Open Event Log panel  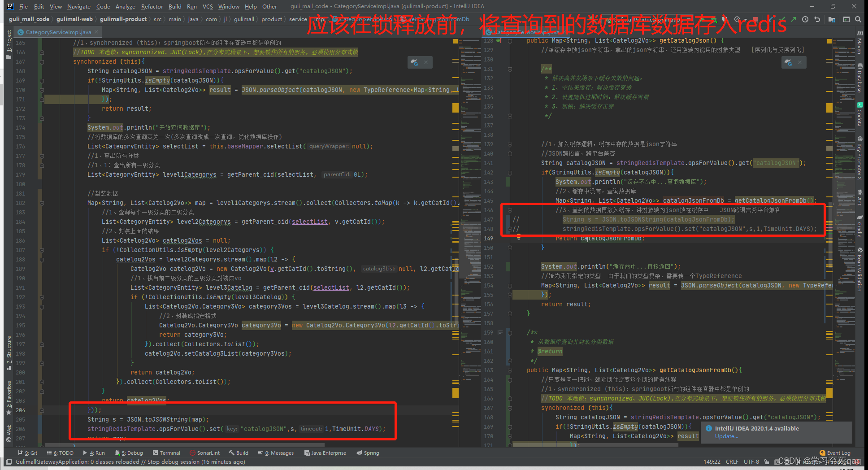click(835, 453)
